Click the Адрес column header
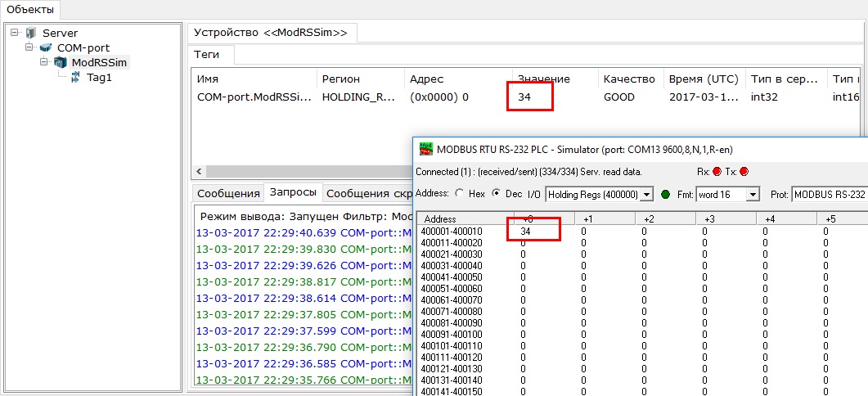Screen dimensions: 868x396 point(458,79)
